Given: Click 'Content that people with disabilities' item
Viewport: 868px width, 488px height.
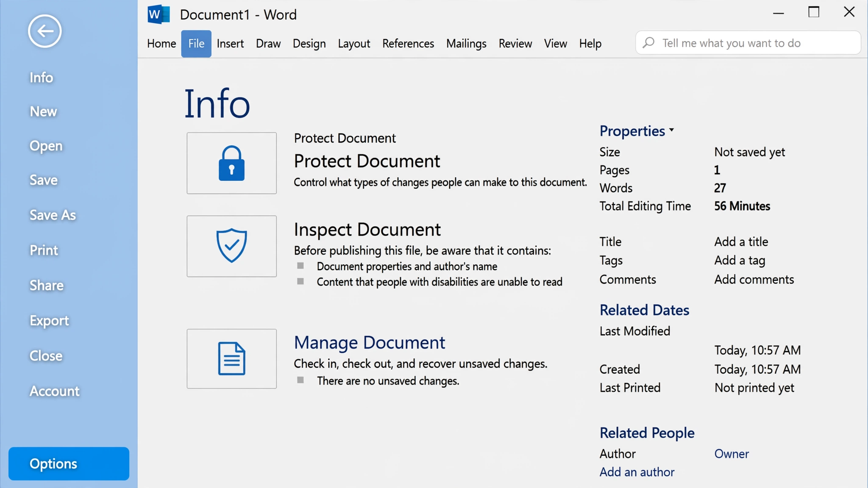Looking at the screenshot, I should pos(440,282).
